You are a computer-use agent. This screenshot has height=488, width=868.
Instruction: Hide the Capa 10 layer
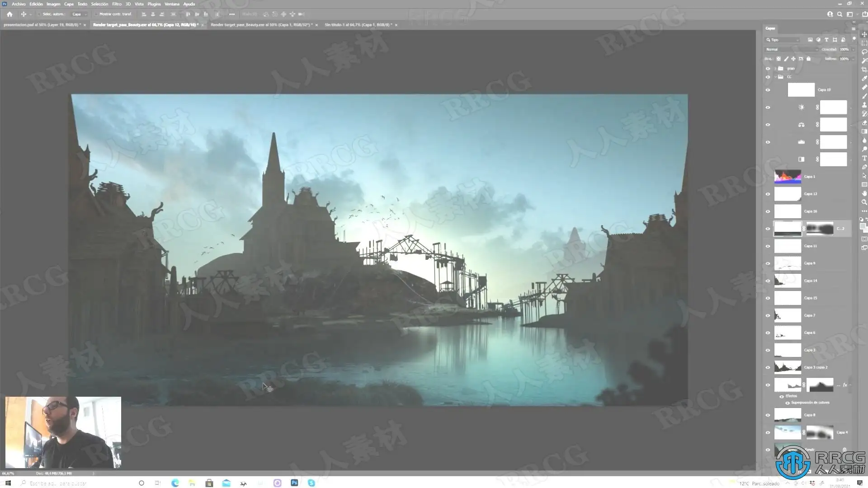[768, 90]
